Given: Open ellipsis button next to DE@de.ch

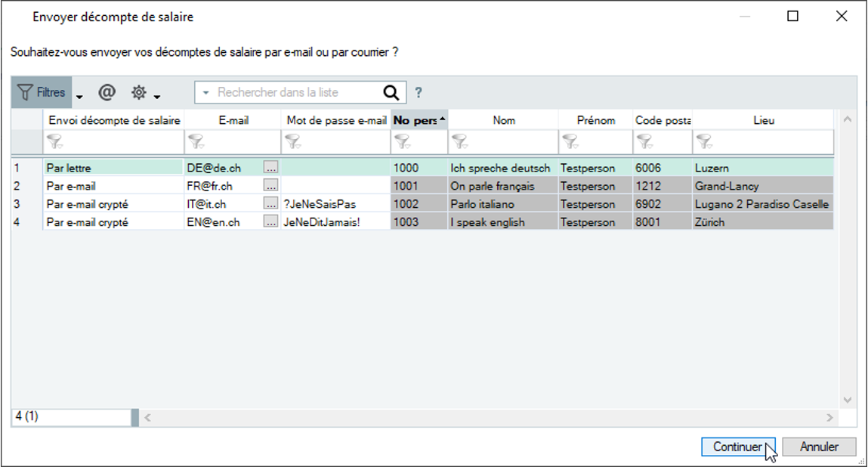Looking at the screenshot, I should pos(270,167).
